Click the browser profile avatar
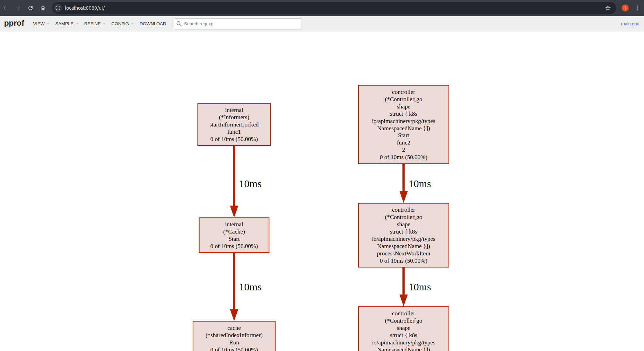The image size is (644, 351). pos(625,8)
